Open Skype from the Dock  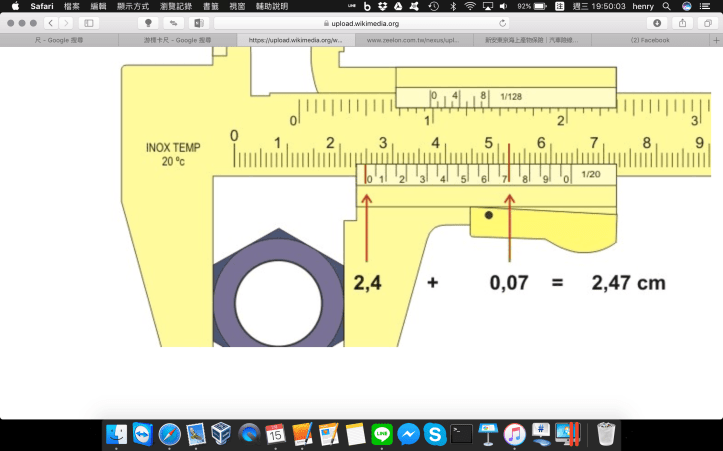[434, 434]
